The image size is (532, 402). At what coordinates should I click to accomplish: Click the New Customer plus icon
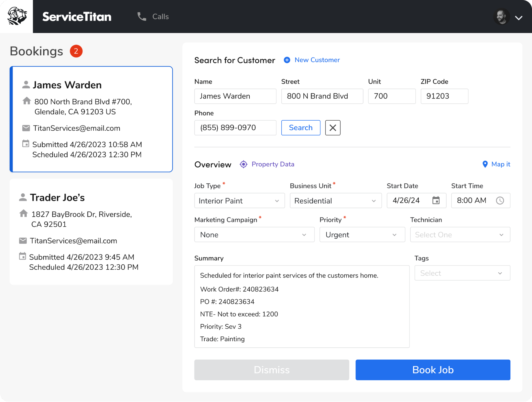click(x=287, y=60)
